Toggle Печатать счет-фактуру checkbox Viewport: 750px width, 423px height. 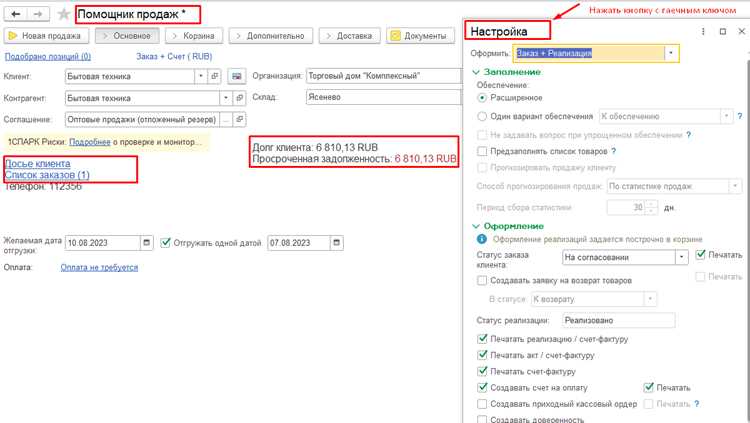tap(482, 371)
